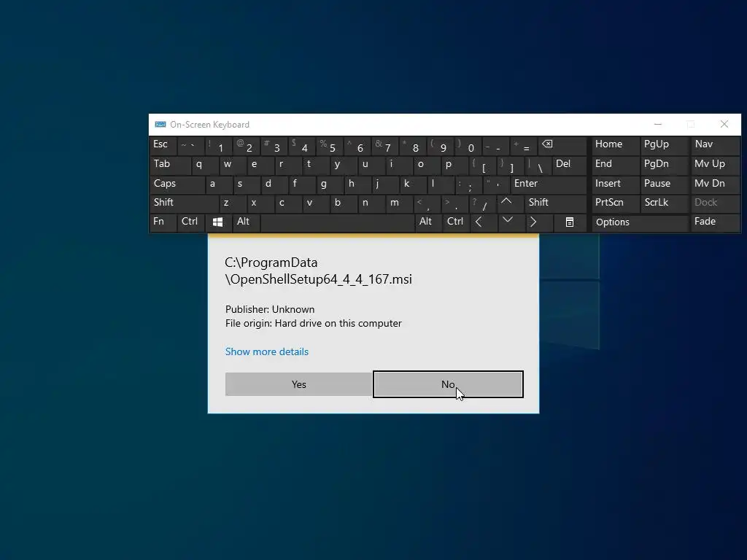747x560 pixels.
Task: Click the letter p key
Action: (x=454, y=165)
